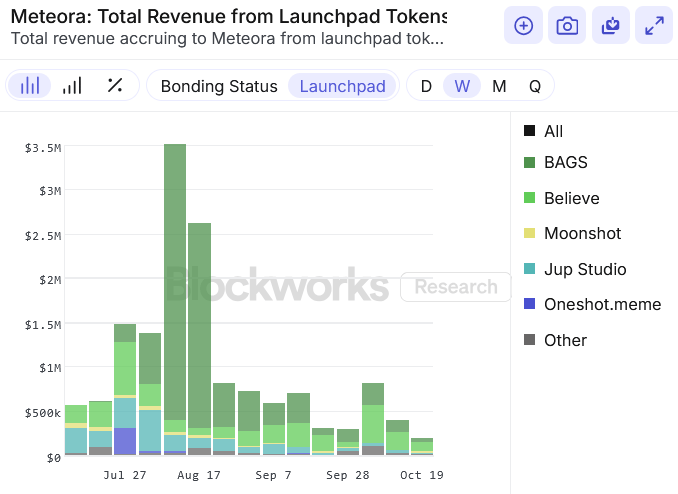Select quarterly interval Q
Image resolution: width=678 pixels, height=494 pixels.
[535, 86]
